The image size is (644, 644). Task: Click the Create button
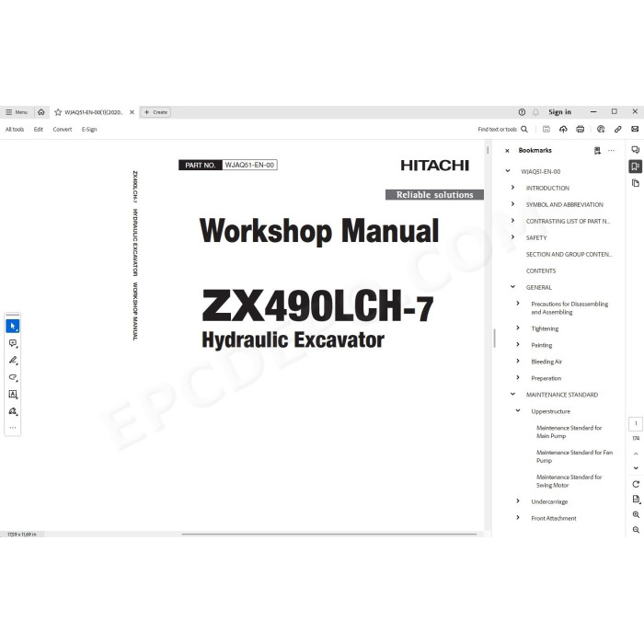coord(155,112)
